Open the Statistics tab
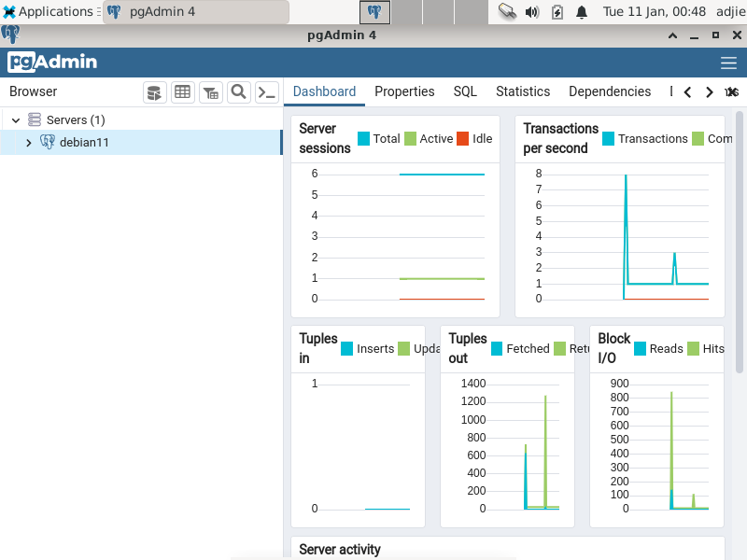The width and height of the screenshot is (747, 560). (523, 91)
